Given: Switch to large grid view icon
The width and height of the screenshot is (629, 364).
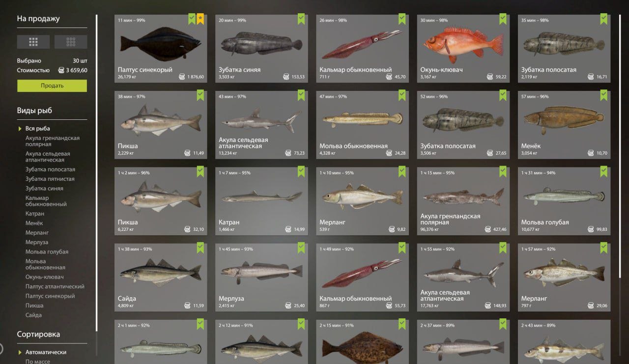Looking at the screenshot, I should tap(33, 42).
